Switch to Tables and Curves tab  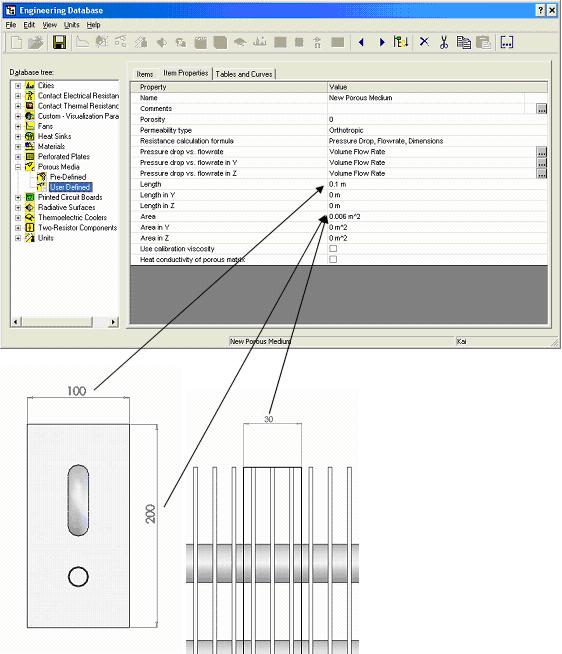(x=244, y=74)
